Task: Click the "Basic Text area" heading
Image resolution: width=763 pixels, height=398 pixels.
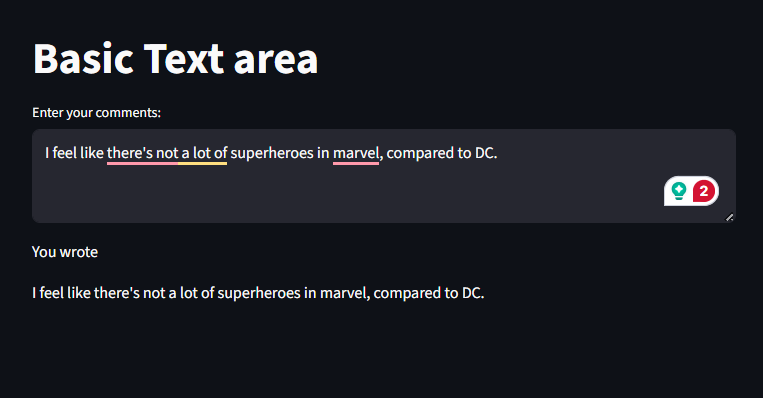Action: [x=176, y=58]
